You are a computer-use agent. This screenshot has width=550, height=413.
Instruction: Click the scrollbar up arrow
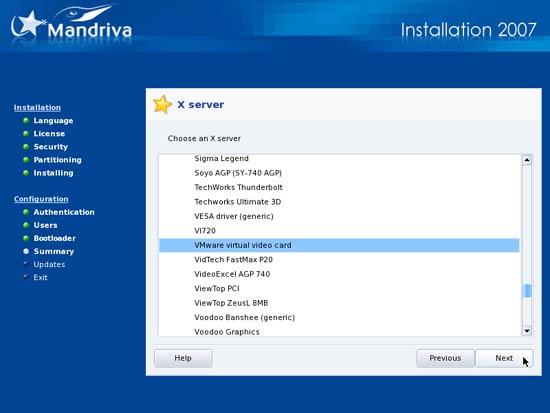point(527,160)
